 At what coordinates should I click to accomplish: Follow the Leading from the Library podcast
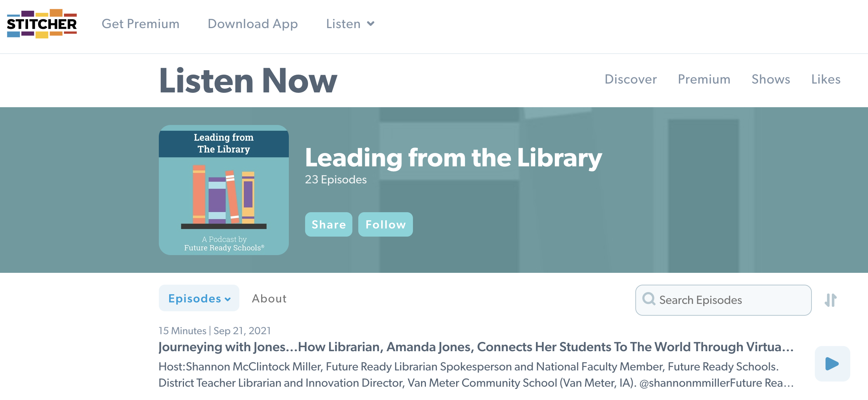click(x=385, y=224)
